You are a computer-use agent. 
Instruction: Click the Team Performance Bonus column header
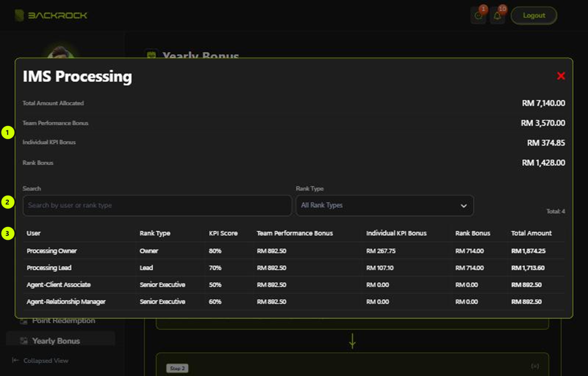tap(295, 233)
